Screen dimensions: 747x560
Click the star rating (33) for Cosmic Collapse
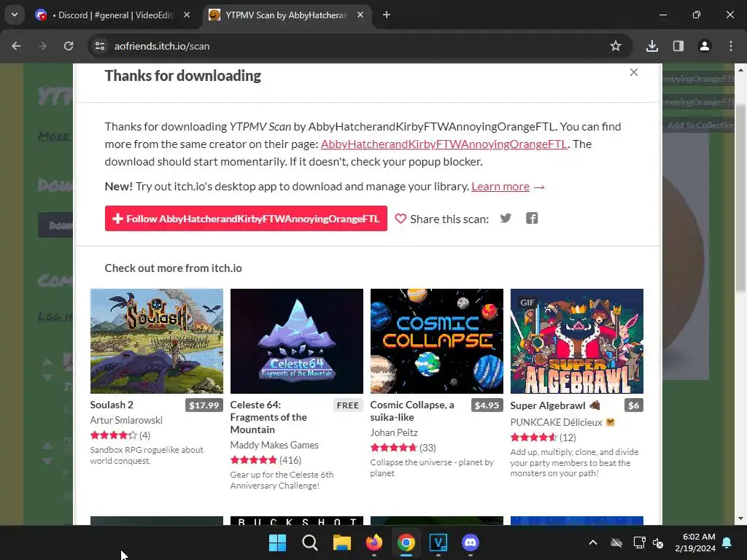coord(403,448)
